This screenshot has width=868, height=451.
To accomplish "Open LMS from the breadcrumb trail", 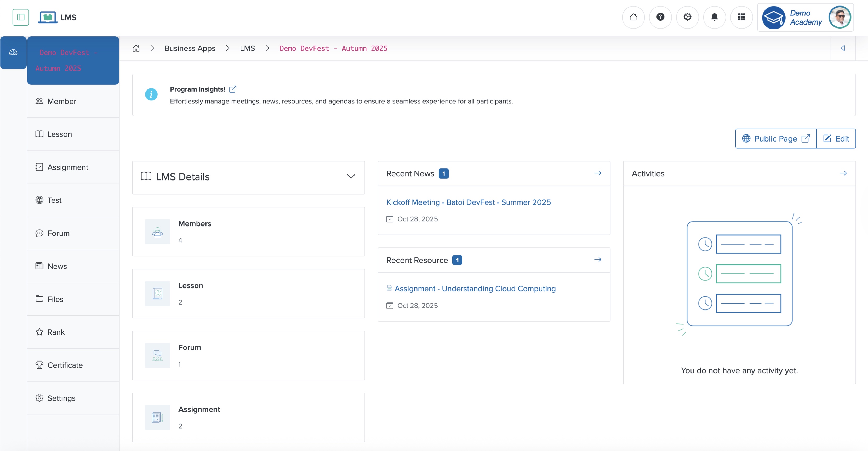I will [248, 48].
